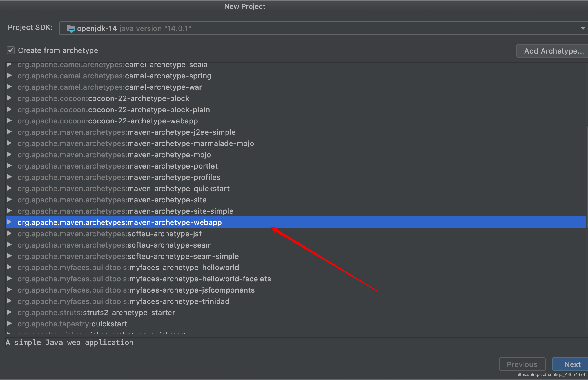Expand the myfaces-archetype-jsfcomponents node
The height and width of the screenshot is (380, 588).
pos(9,290)
